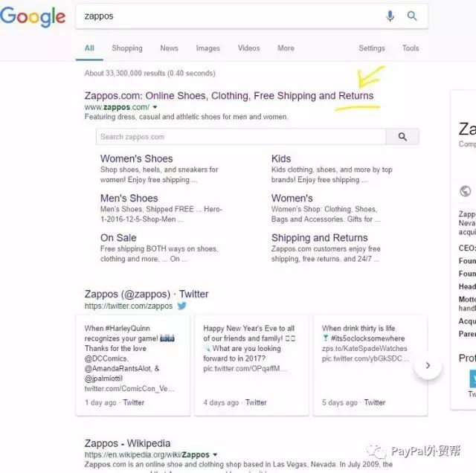Click '4 days ago · Twitter' text
The height and width of the screenshot is (473, 476).
pos(235,402)
